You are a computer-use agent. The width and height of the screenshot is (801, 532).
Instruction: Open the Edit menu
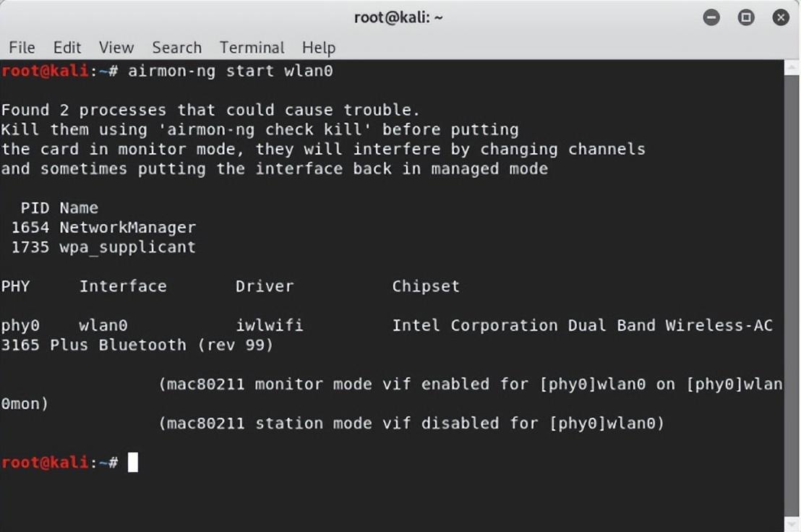click(67, 48)
